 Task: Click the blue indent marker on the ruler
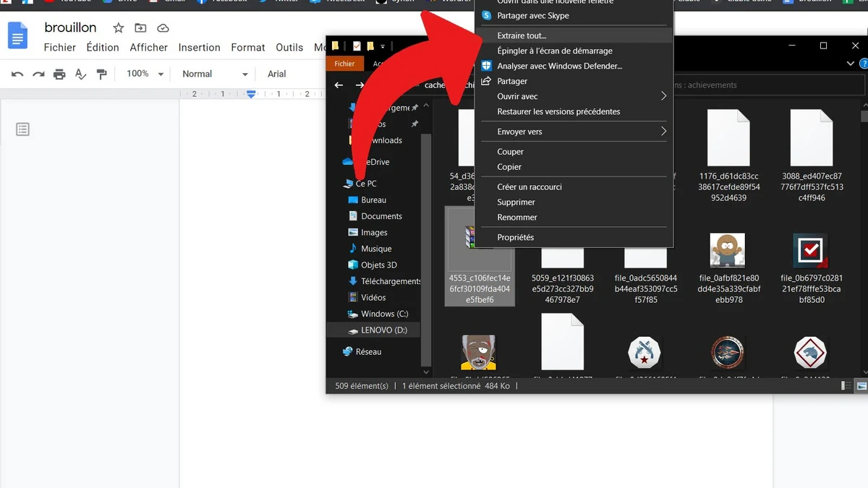click(250, 93)
